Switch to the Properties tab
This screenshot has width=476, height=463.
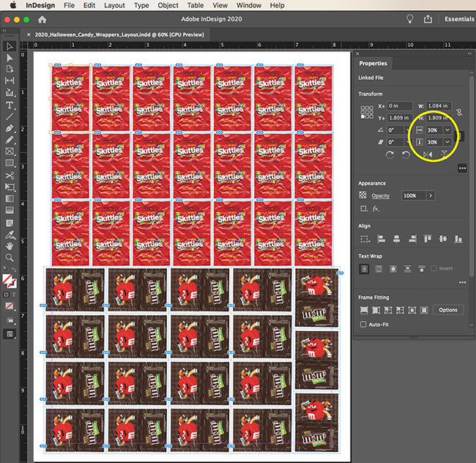click(x=373, y=63)
